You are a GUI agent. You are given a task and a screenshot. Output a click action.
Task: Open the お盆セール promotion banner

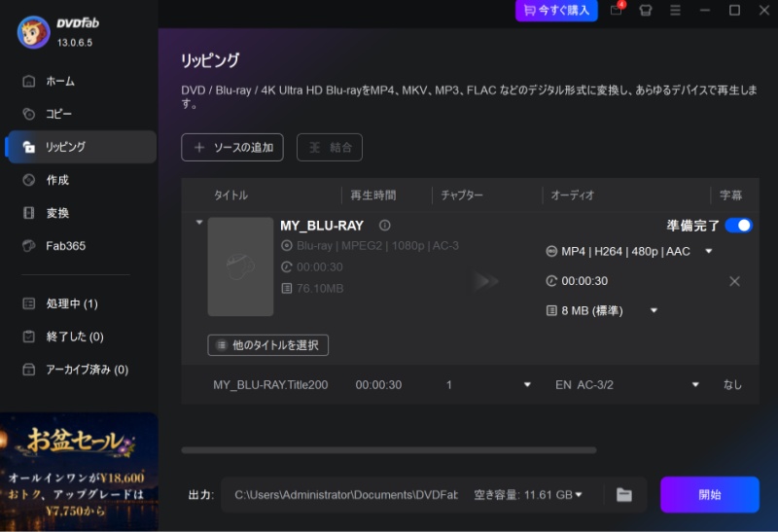coord(79,472)
